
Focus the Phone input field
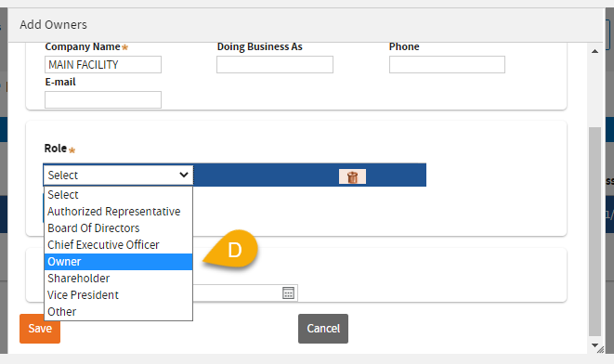[x=447, y=65]
